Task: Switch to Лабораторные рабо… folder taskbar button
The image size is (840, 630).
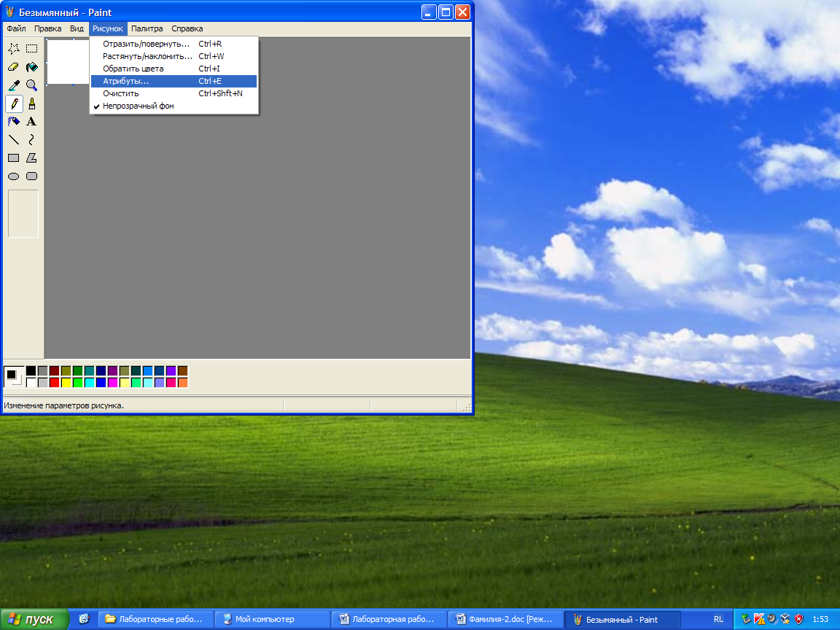Action: (156, 619)
